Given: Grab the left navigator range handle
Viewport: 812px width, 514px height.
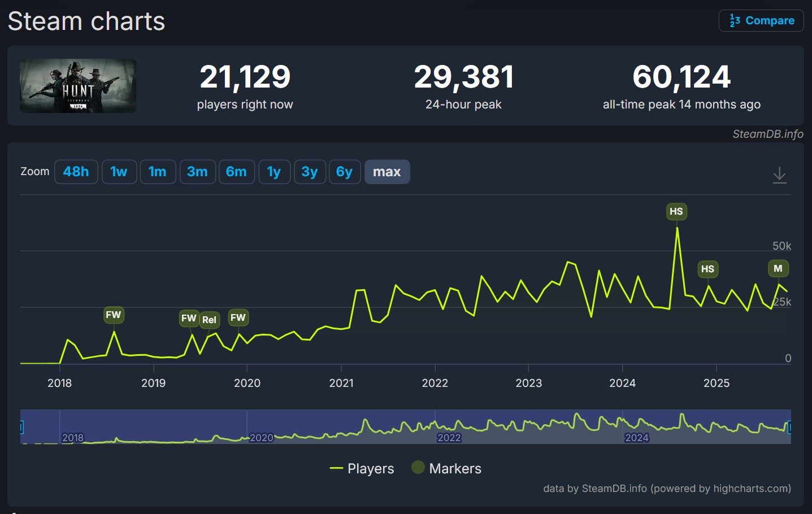Looking at the screenshot, I should (x=21, y=427).
